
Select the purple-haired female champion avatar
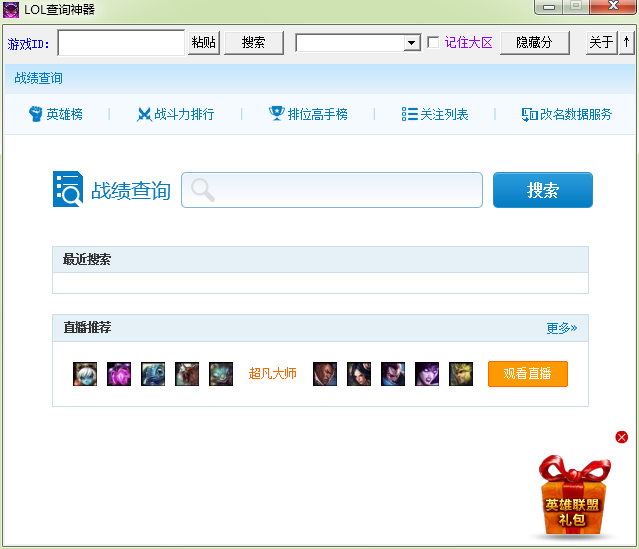pos(427,374)
